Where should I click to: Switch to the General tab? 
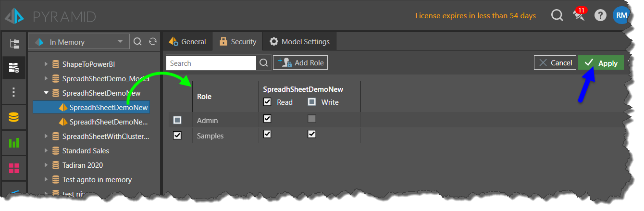(x=187, y=41)
